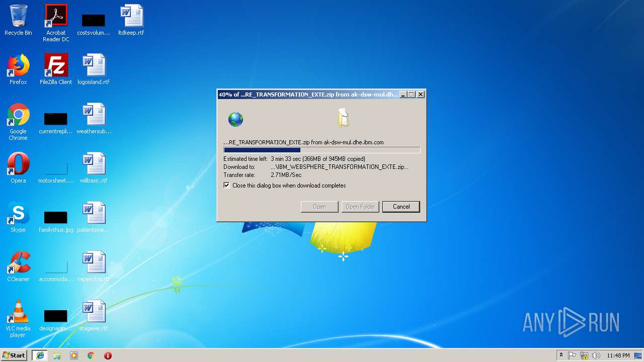Click the Estimated time left value
Screen dimensions: 644x362
coord(318,159)
